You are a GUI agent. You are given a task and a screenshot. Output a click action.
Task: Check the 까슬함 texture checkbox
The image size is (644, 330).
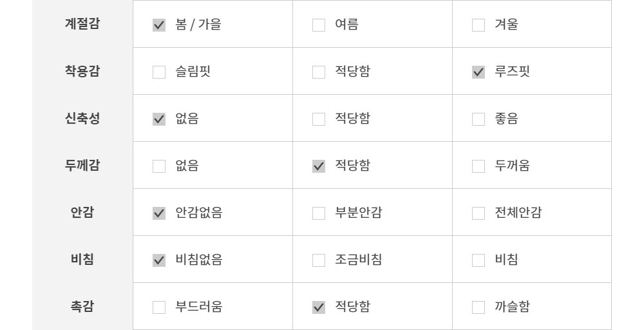click(478, 307)
